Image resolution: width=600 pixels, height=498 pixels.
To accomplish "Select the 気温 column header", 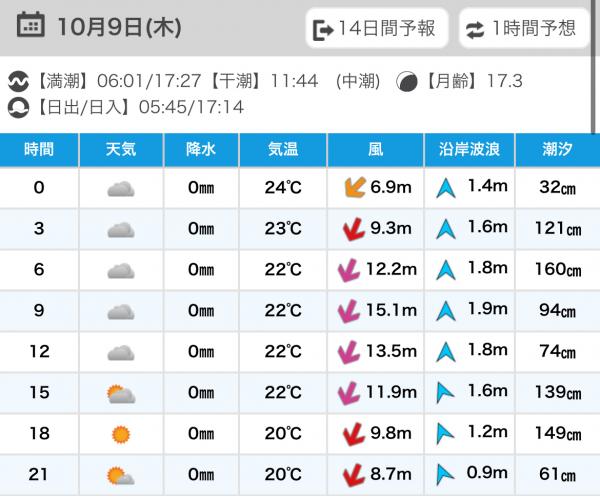I will 283,150.
